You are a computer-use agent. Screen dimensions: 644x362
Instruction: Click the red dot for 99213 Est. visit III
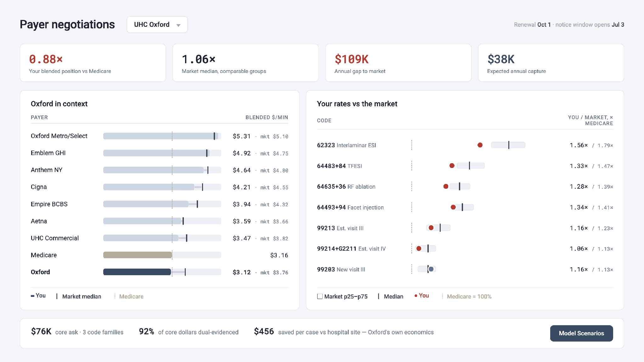click(x=431, y=228)
